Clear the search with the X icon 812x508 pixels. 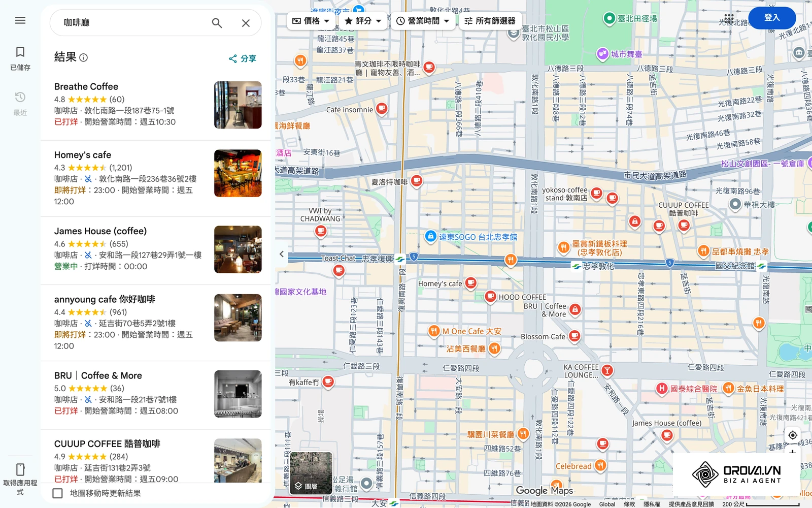pyautogui.click(x=246, y=23)
